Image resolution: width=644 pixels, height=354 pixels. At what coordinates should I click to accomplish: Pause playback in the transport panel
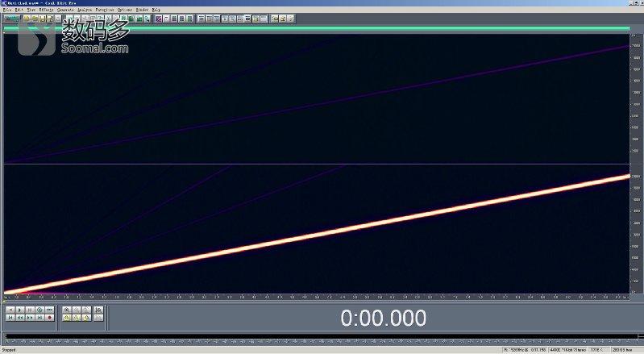(30, 310)
